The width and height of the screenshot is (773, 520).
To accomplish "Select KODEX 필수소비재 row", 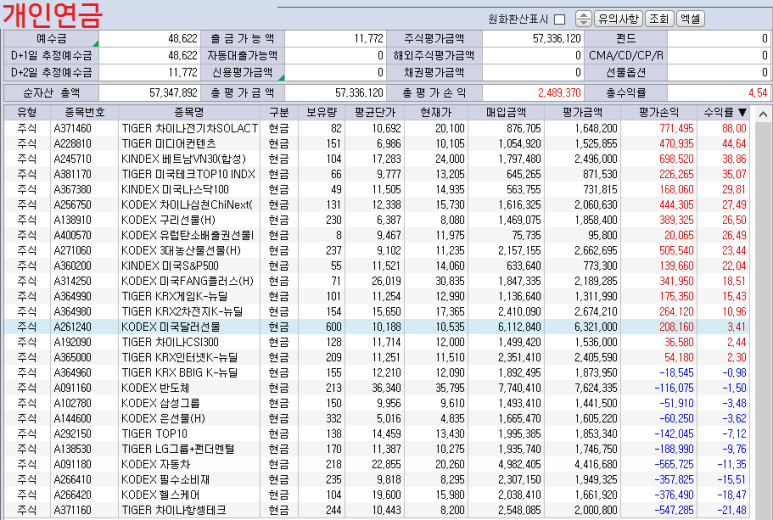I will tap(377, 480).
